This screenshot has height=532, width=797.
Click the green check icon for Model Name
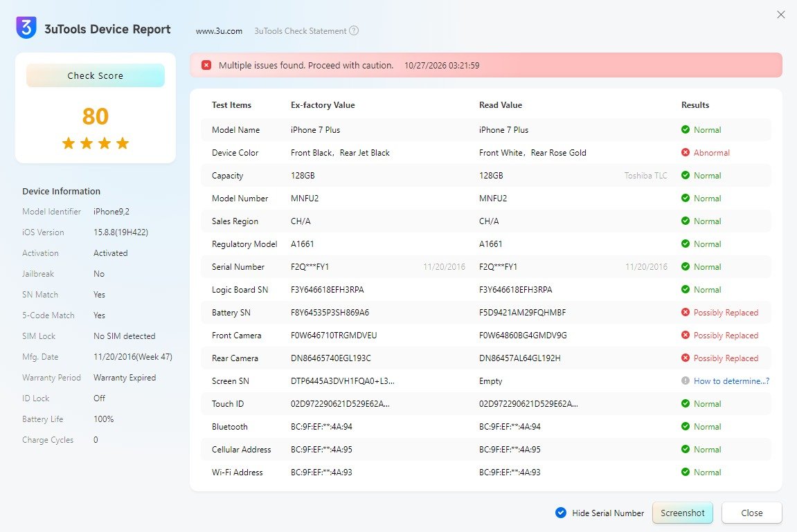686,129
